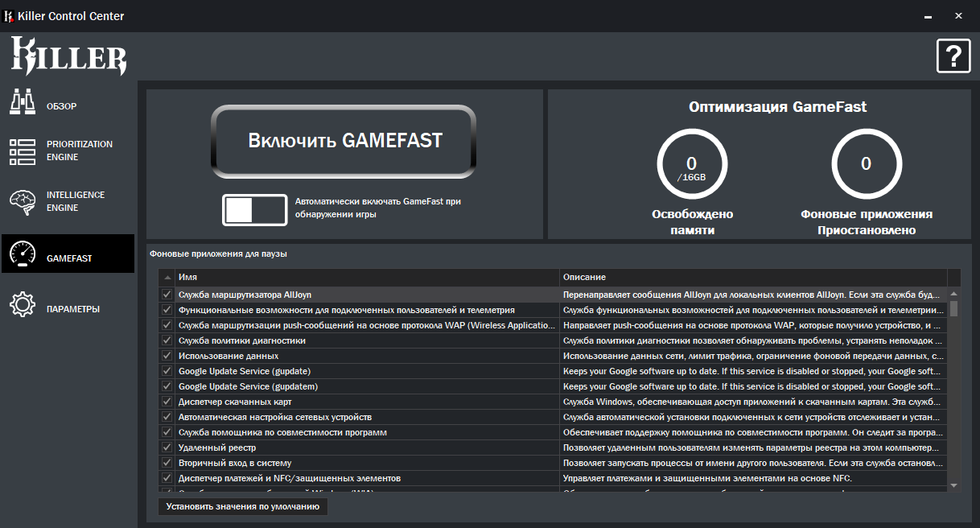Open the help question mark icon
Image resolution: width=980 pixels, height=528 pixels.
point(953,56)
